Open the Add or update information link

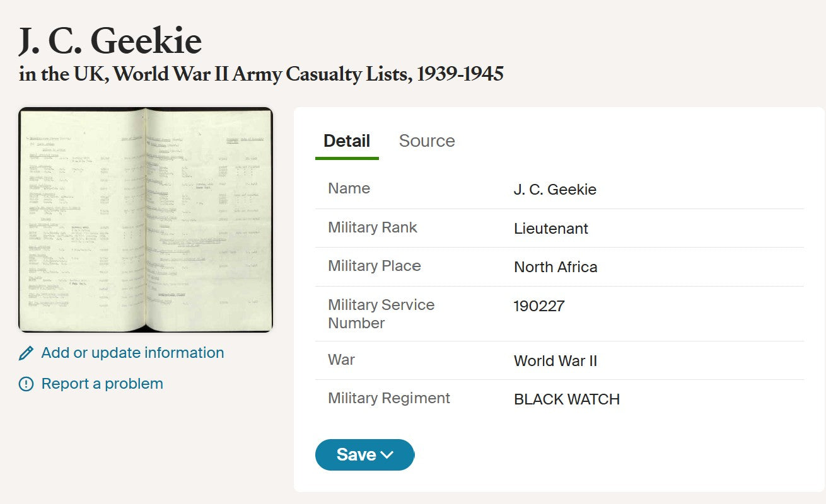tap(132, 353)
